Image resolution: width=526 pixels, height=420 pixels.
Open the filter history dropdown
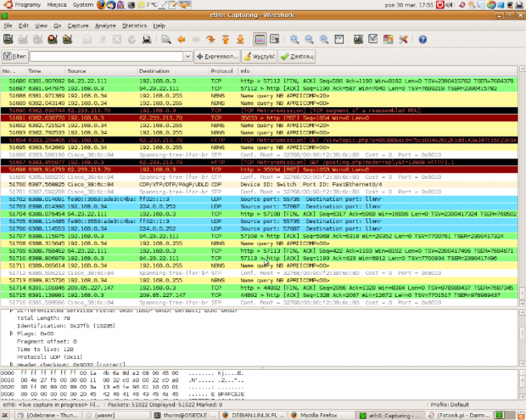(187, 56)
